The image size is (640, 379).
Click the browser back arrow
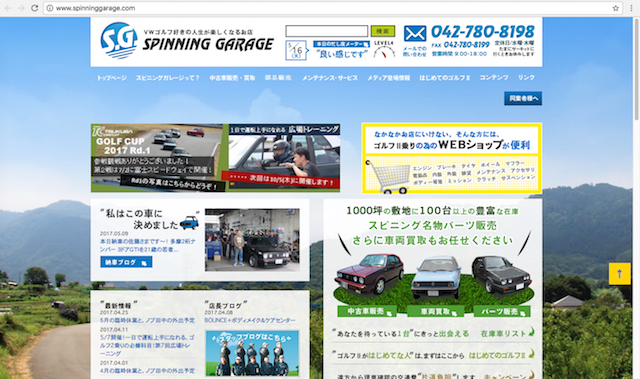(8, 8)
